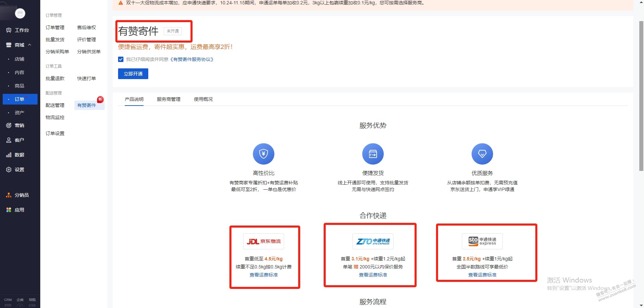
Task: Open the 工作台 workbench icon
Action: tap(9, 30)
